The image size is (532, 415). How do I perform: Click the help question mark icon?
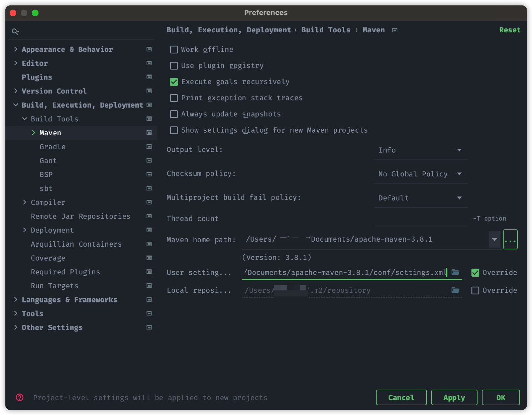coord(20,397)
